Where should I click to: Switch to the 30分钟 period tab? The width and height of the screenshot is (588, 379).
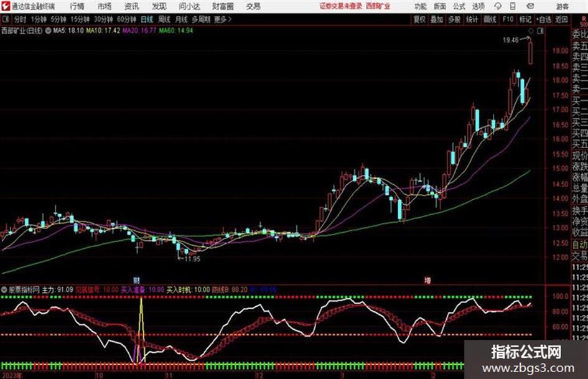103,19
